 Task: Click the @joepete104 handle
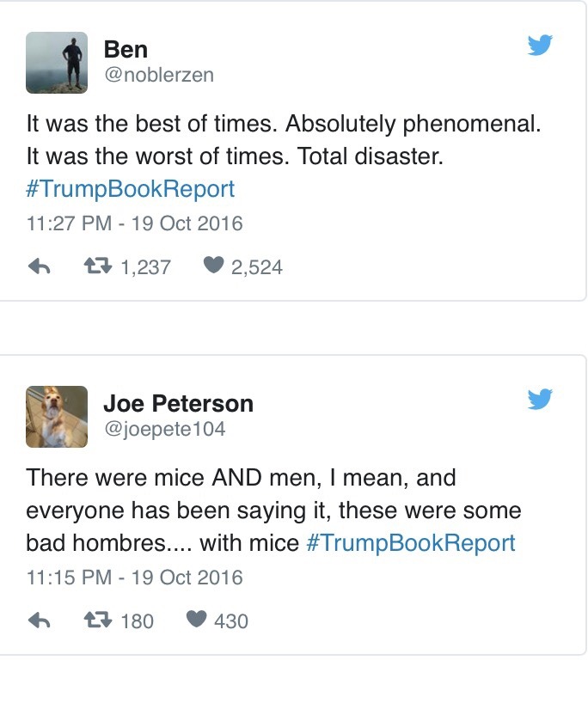pos(163,428)
